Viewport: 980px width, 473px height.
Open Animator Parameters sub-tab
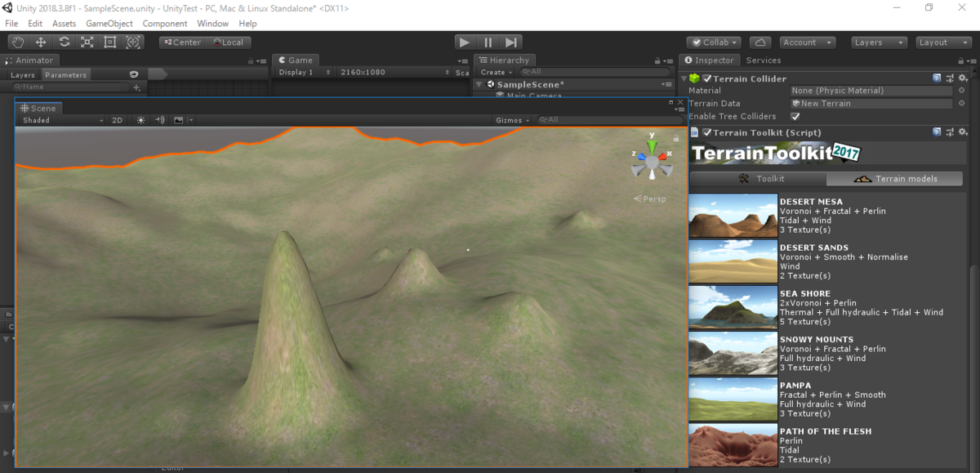[65, 75]
